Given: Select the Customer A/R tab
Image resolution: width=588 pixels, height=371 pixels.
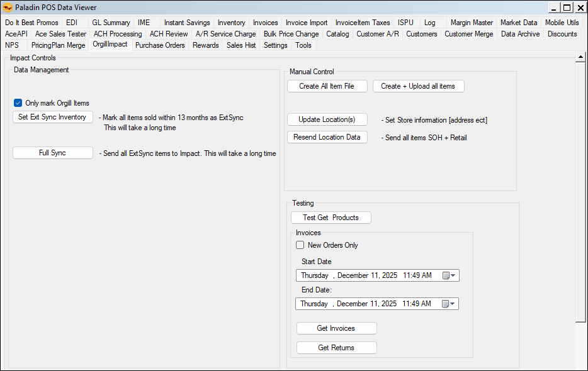Looking at the screenshot, I should [377, 34].
